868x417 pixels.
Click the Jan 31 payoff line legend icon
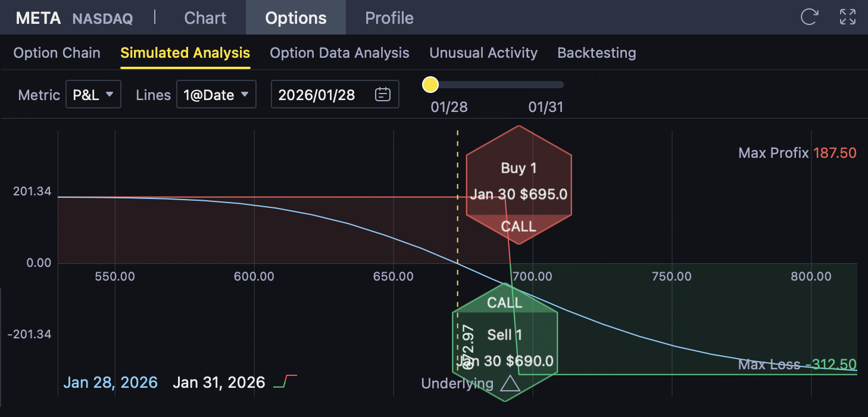[285, 382]
